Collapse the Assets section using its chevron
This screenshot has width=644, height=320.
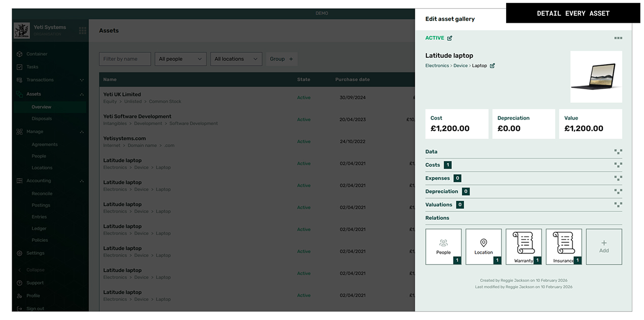pyautogui.click(x=83, y=94)
